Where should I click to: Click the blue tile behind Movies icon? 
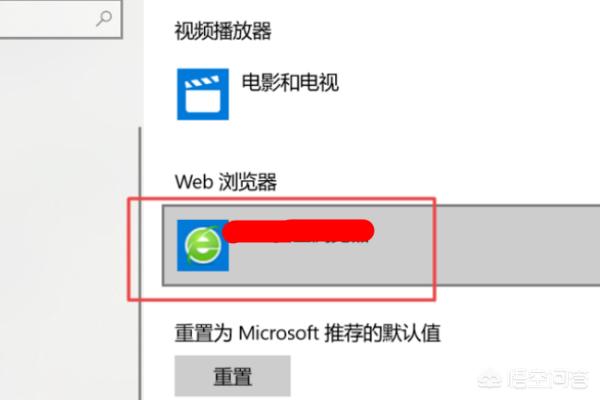click(203, 94)
